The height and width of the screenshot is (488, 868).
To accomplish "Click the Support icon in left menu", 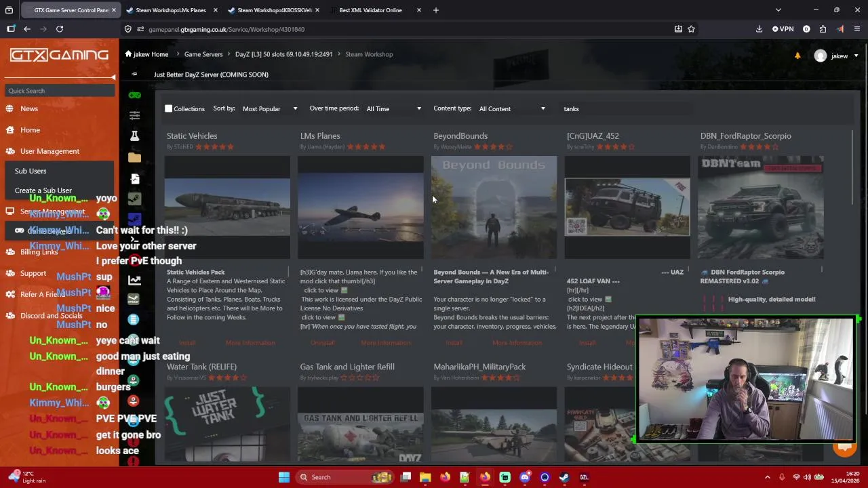I will click(x=9, y=273).
